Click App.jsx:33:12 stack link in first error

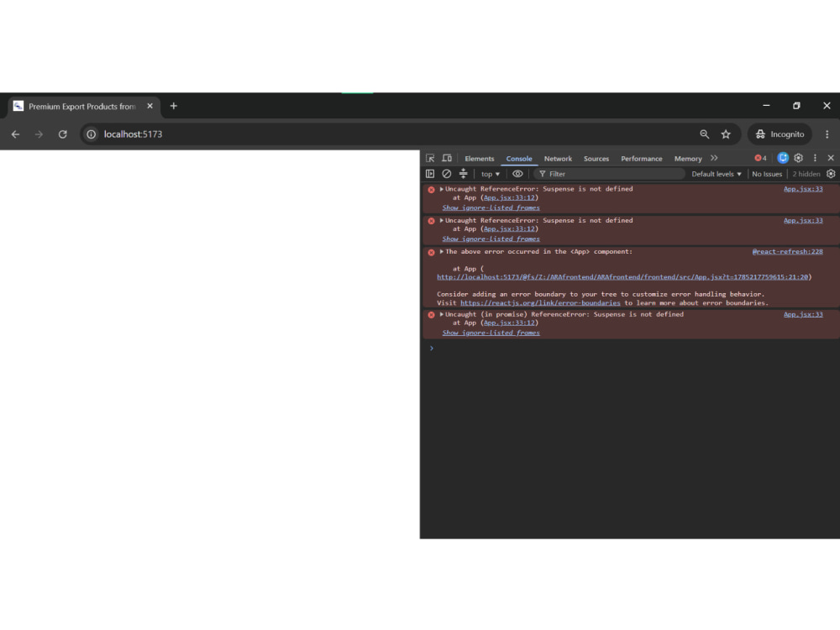pyautogui.click(x=510, y=197)
